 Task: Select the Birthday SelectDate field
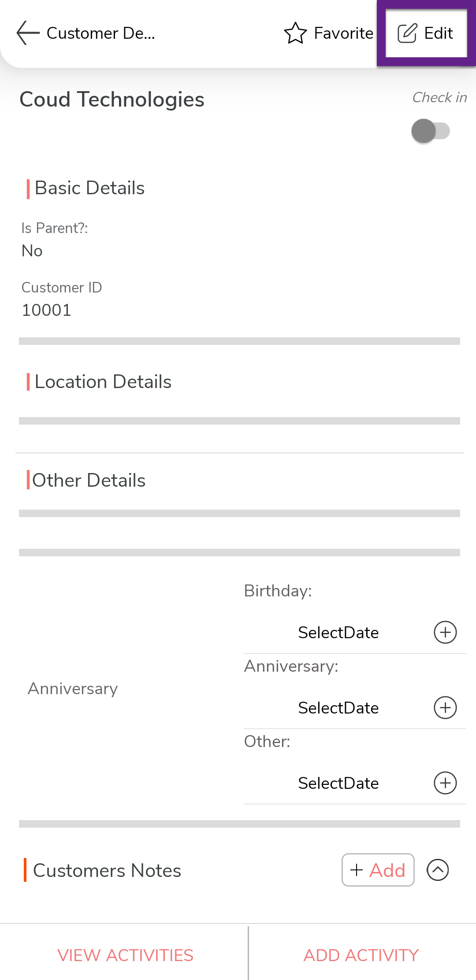click(x=338, y=632)
